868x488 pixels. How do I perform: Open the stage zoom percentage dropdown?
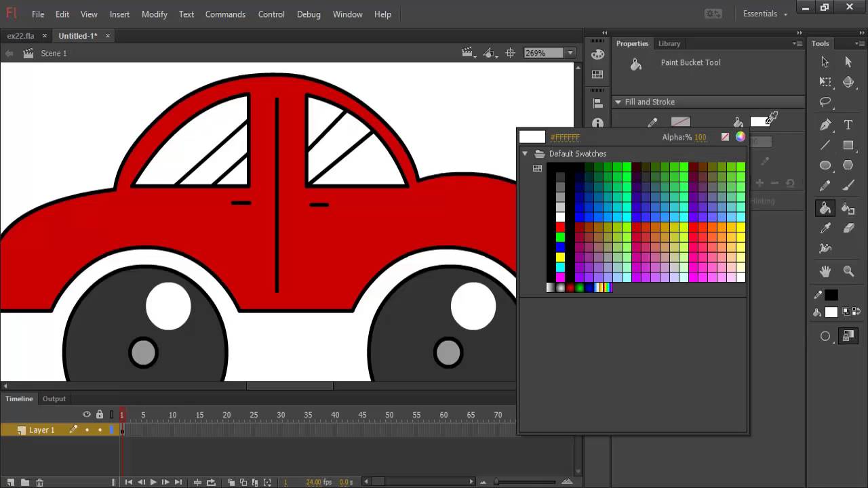(x=570, y=53)
